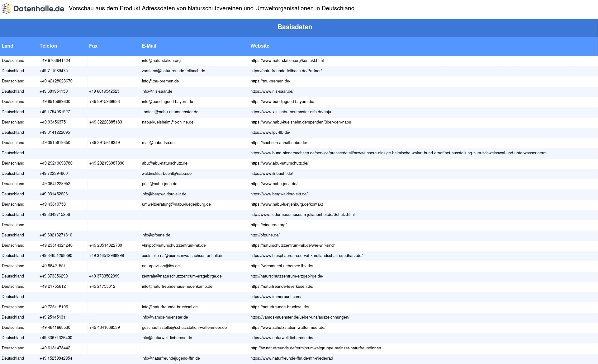The height and width of the screenshot is (364, 598).
Task: Select phone +49 29219698780
Action: pyautogui.click(x=56, y=163)
